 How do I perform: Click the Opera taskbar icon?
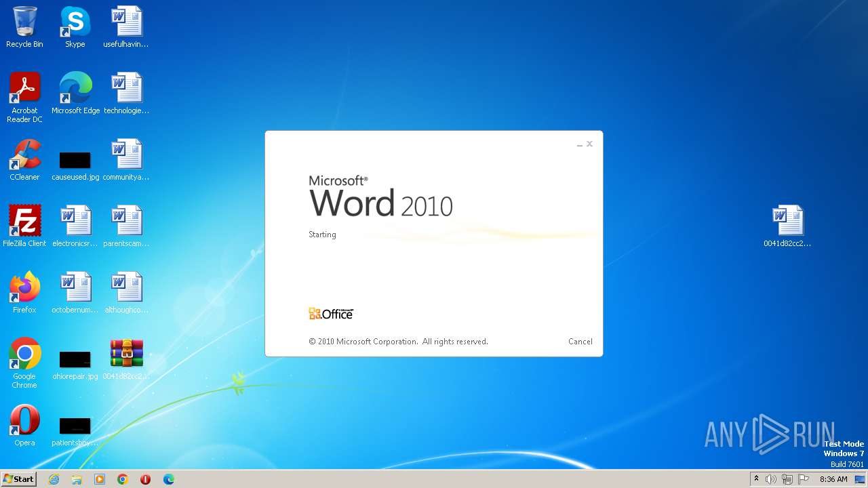(145, 479)
